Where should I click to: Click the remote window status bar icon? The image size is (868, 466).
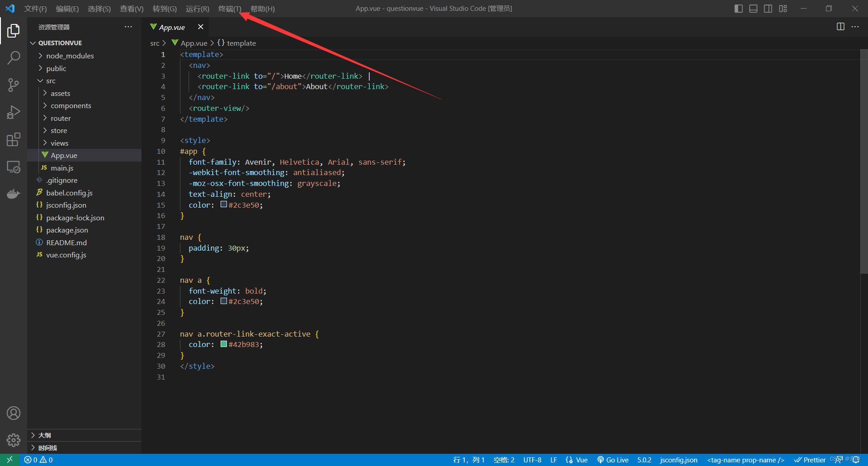[x=9, y=460]
